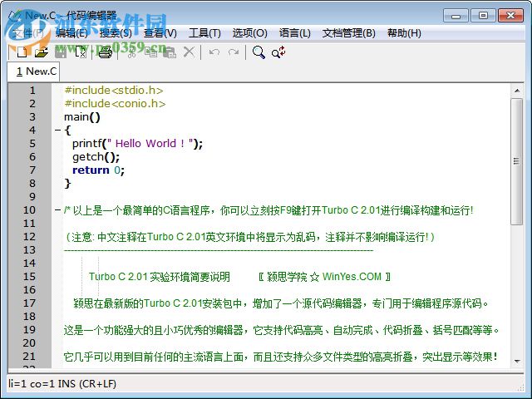
Task: Copy selection using the toolbar copy icon
Action: coord(150,52)
